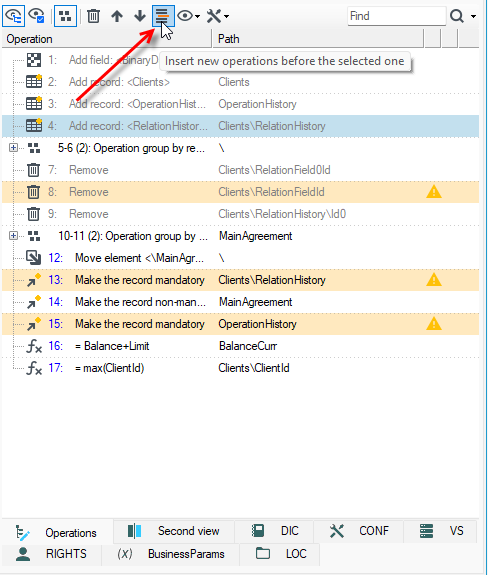Click icon of row 14 non-mandatory
This screenshot has width=488, height=575.
[x=34, y=302]
